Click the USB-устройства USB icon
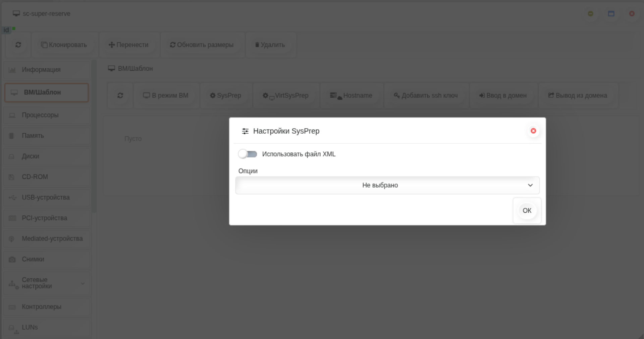The height and width of the screenshot is (339, 644). point(12,198)
